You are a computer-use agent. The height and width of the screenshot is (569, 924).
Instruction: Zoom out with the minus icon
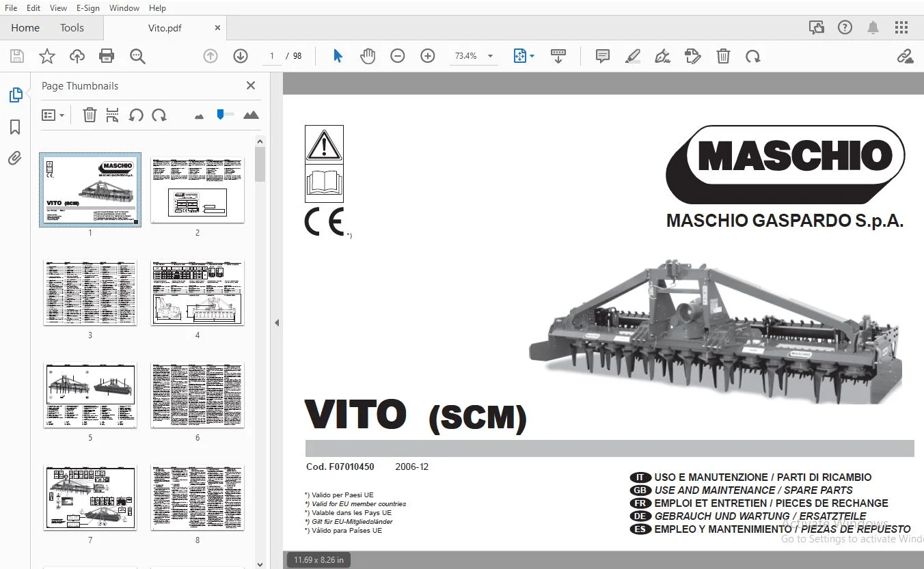pos(398,56)
